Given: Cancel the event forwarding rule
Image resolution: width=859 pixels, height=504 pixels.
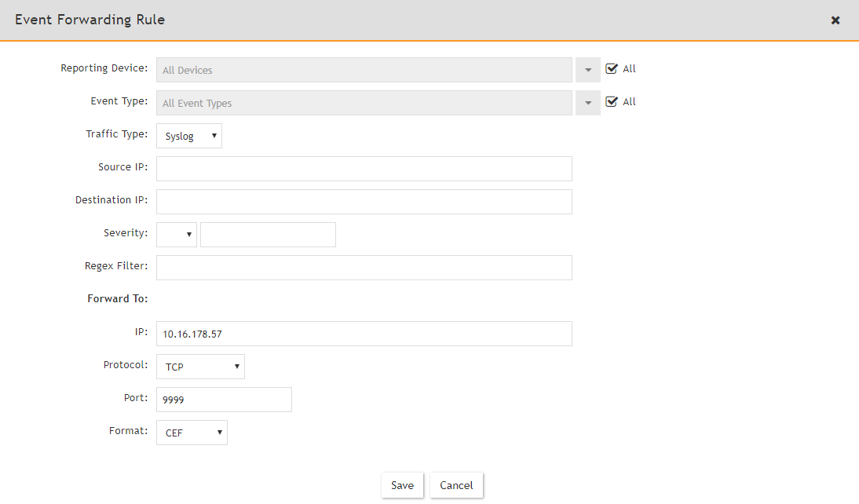Looking at the screenshot, I should [x=456, y=484].
